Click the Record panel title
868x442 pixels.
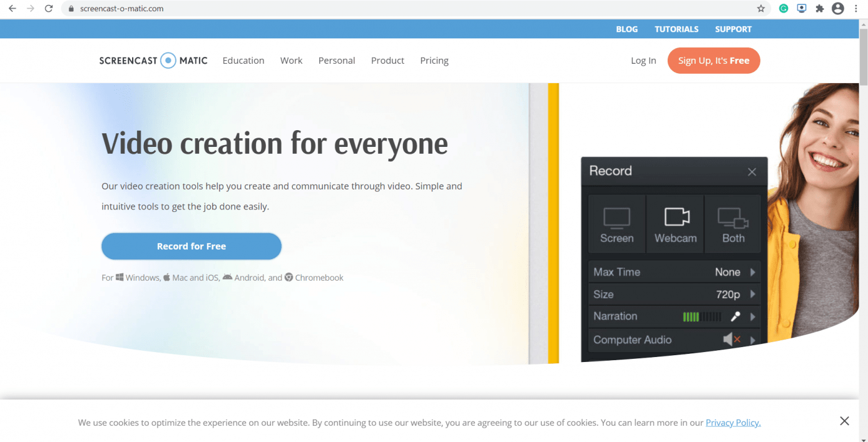(x=610, y=171)
